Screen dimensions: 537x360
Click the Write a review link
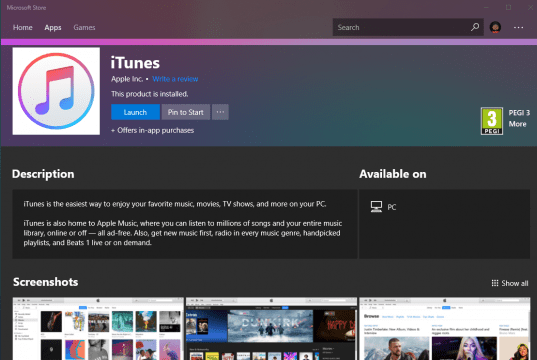click(x=175, y=79)
